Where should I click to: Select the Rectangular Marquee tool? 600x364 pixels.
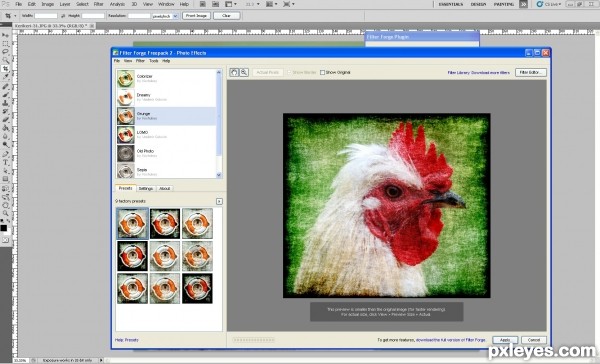pyautogui.click(x=5, y=44)
